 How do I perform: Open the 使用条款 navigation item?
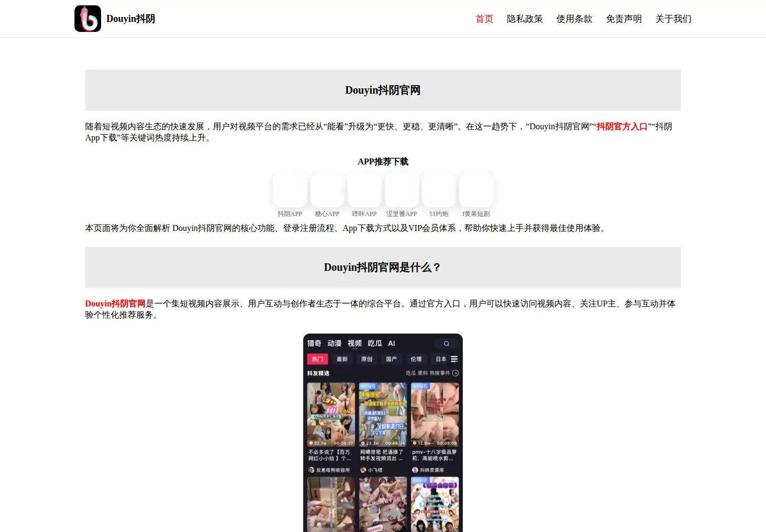coord(574,19)
